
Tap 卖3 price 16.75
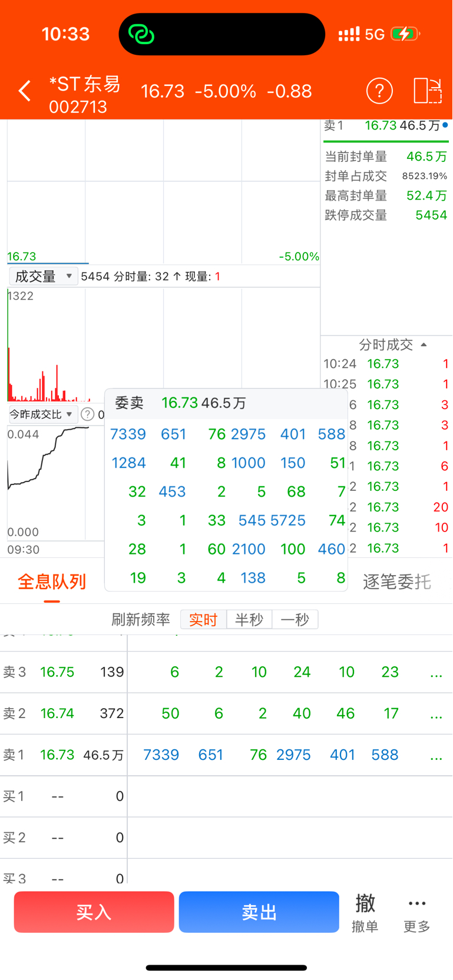pyautogui.click(x=57, y=672)
